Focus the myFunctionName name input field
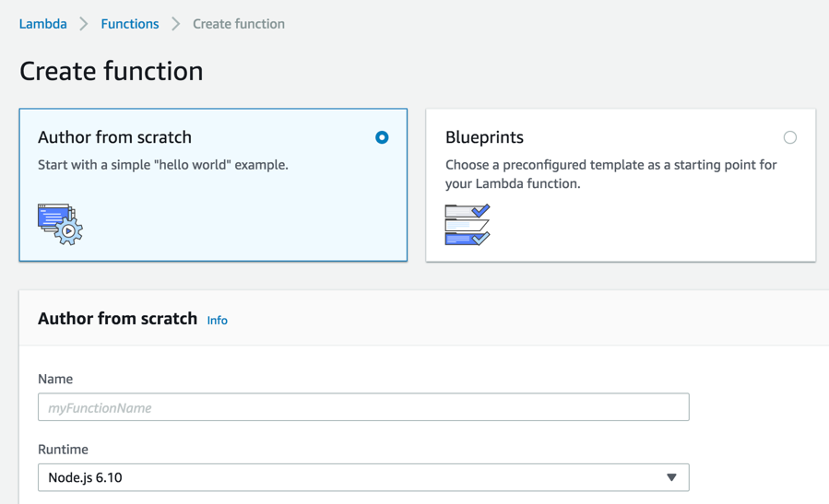 (x=363, y=407)
